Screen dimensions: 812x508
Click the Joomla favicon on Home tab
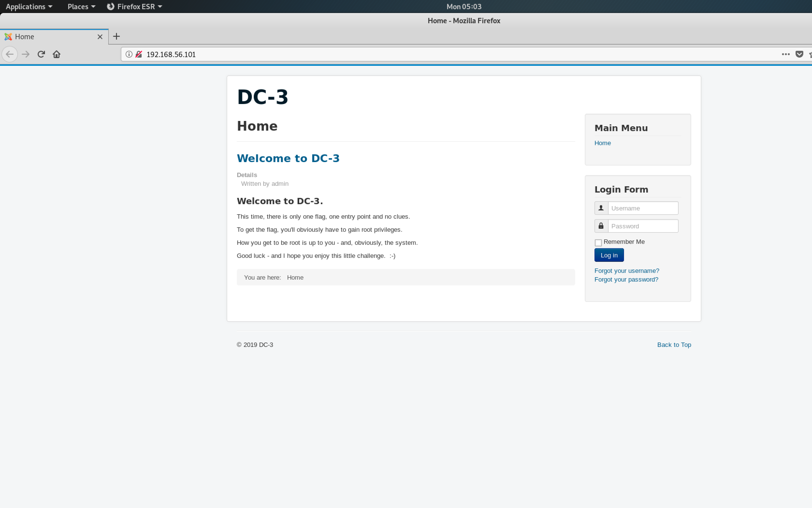(x=8, y=37)
